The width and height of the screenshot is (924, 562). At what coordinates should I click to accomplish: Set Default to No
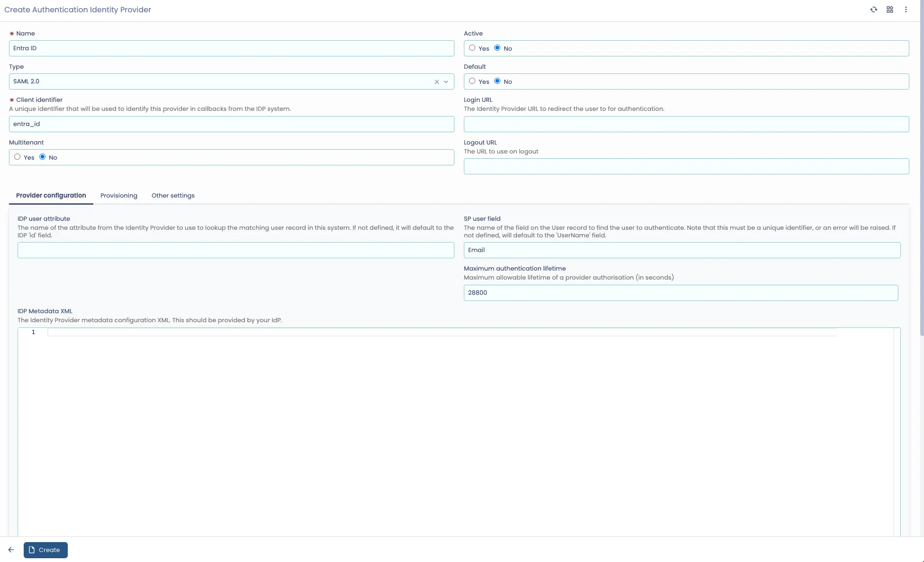pyautogui.click(x=497, y=81)
